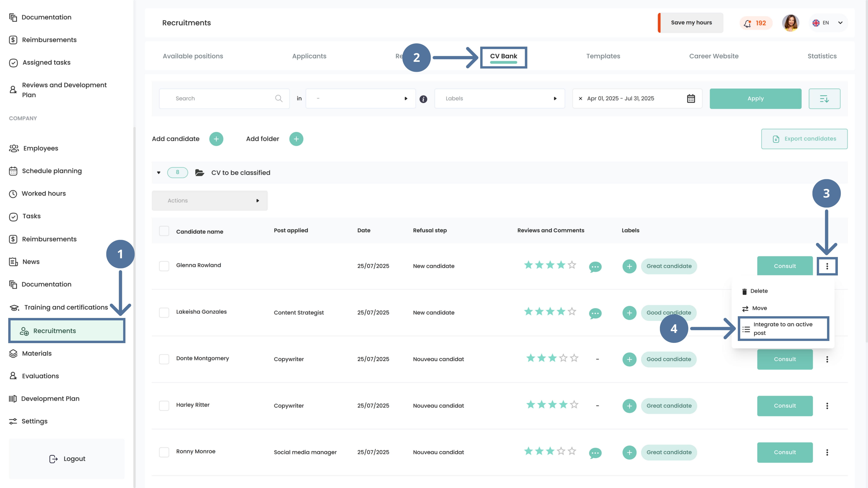Viewport: 868px width, 488px height.
Task: Open the EN language selector
Action: pos(828,23)
